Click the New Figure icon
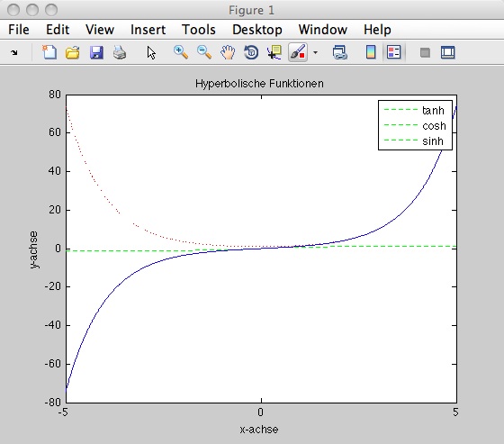 (x=49, y=52)
